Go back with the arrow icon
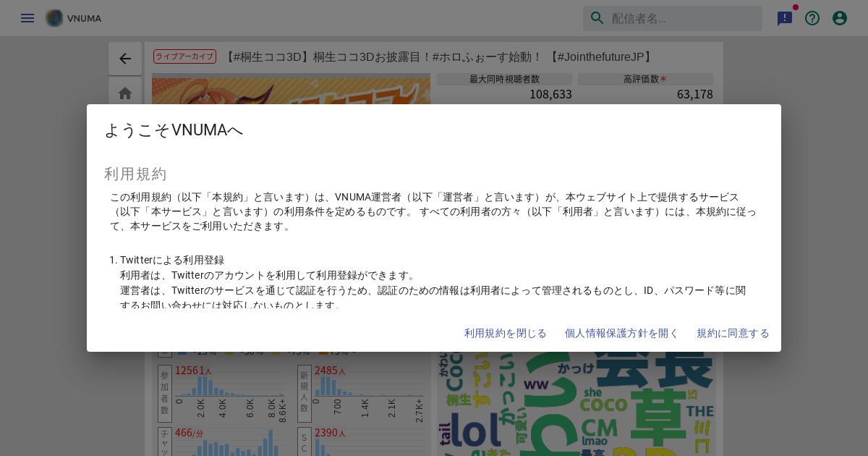Viewport: 868px width, 456px height. tap(125, 59)
